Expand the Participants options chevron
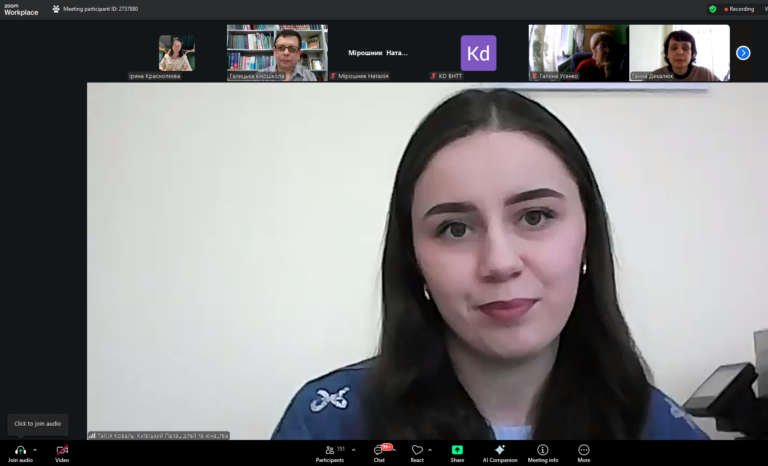 353,449
